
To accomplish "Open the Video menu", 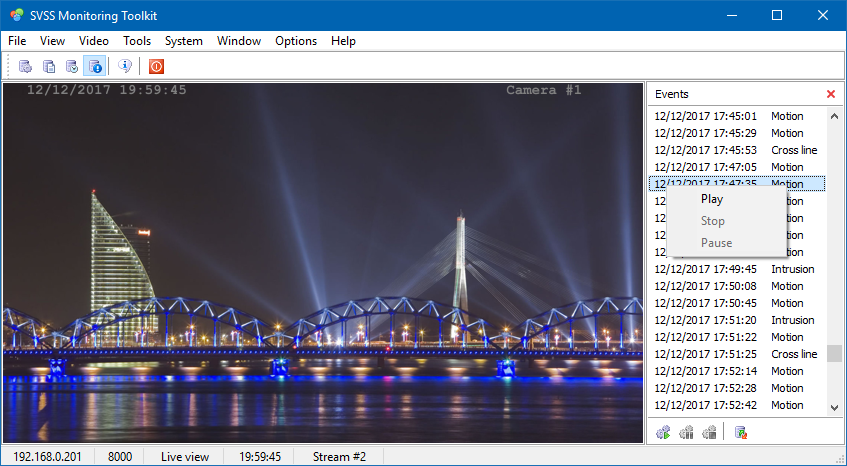I will tap(94, 41).
